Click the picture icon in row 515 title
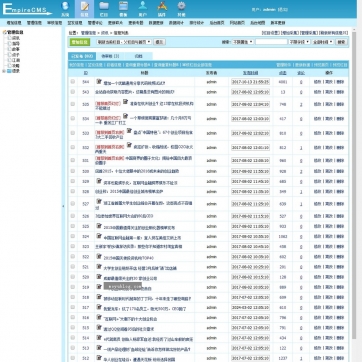Screen dimensions: 362x362 pyautogui.click(x=99, y=327)
